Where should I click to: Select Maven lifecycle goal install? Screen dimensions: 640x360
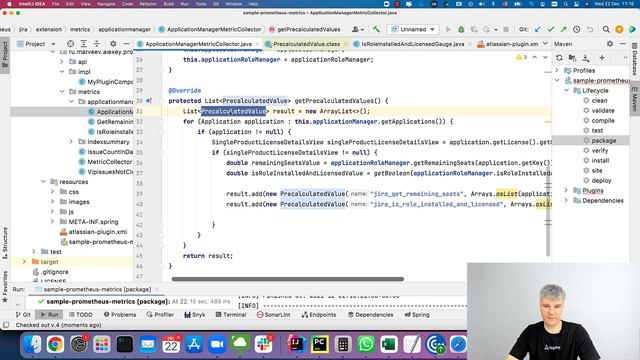pos(600,160)
